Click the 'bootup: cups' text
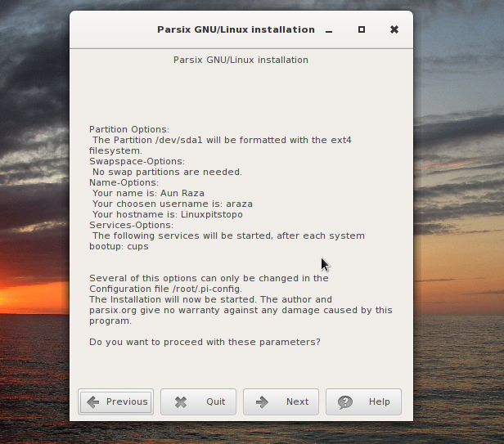The image size is (504, 444). 119,246
